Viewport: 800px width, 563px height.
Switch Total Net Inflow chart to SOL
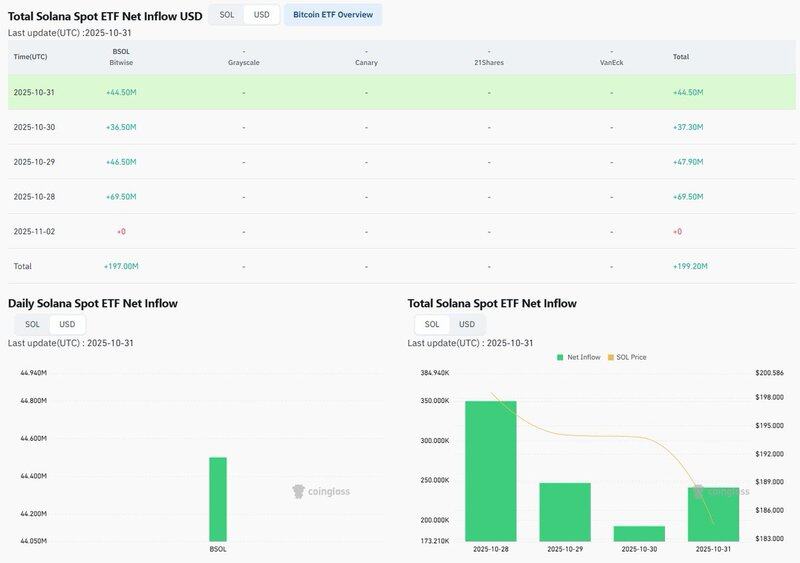point(432,324)
